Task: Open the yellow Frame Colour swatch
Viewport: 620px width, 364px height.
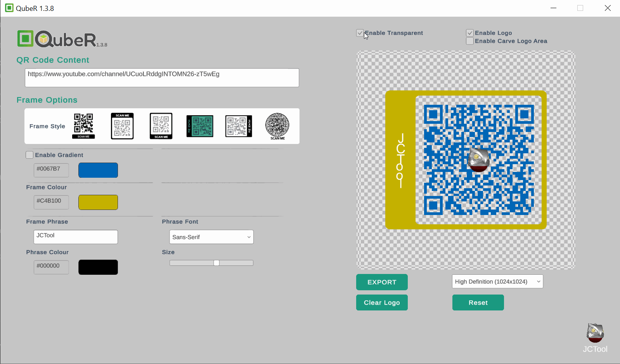Action: tap(98, 202)
